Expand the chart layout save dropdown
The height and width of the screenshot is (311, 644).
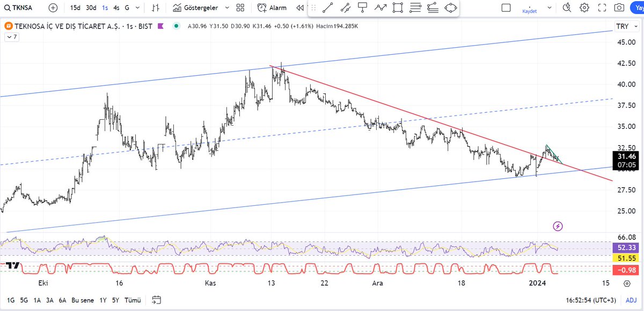point(550,8)
